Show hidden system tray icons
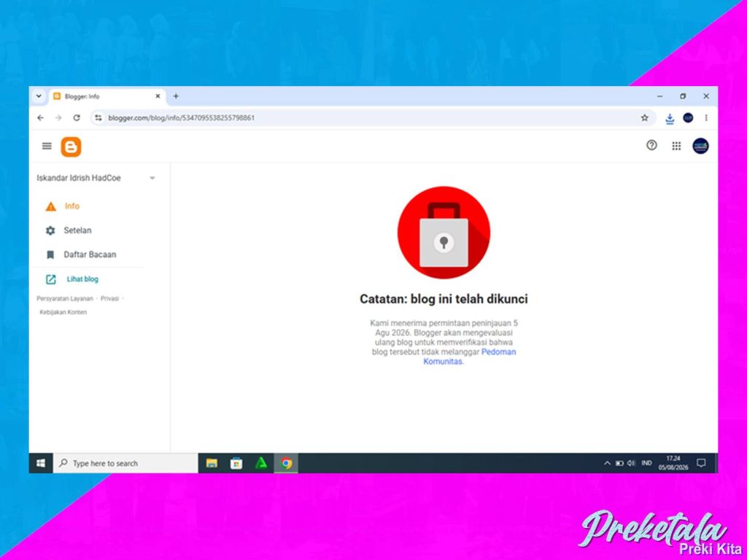The width and height of the screenshot is (747, 560). [x=607, y=463]
